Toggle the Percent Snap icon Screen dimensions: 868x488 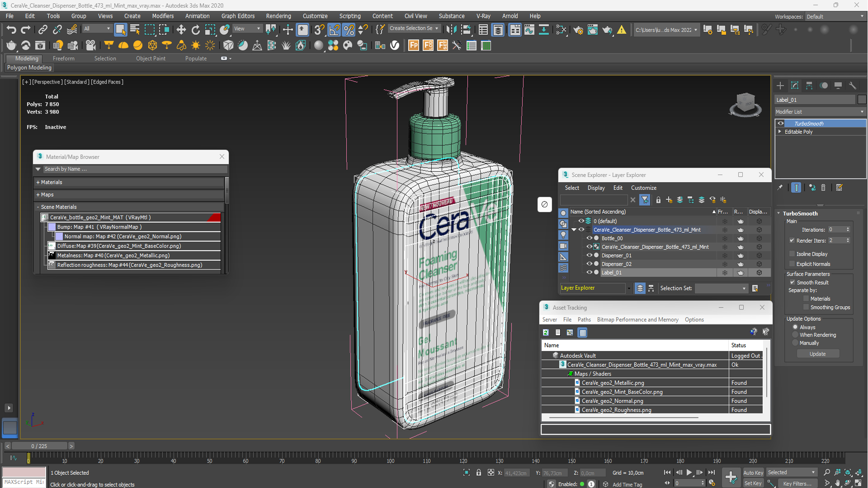pos(349,30)
